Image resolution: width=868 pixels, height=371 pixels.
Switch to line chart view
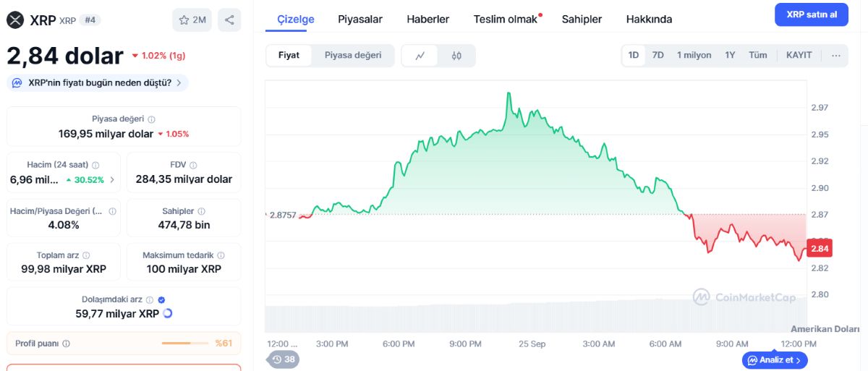[x=420, y=56]
